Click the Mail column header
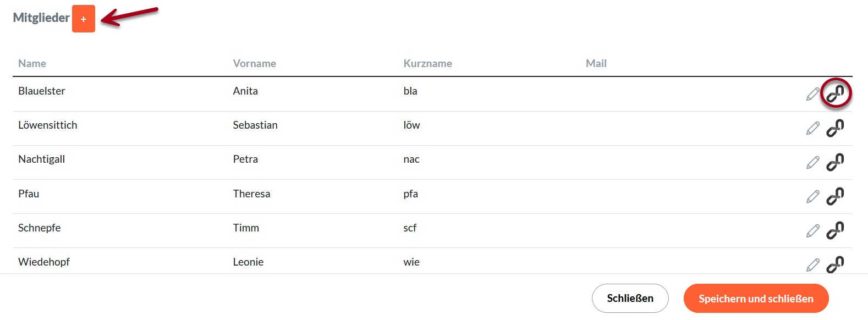 coord(596,63)
